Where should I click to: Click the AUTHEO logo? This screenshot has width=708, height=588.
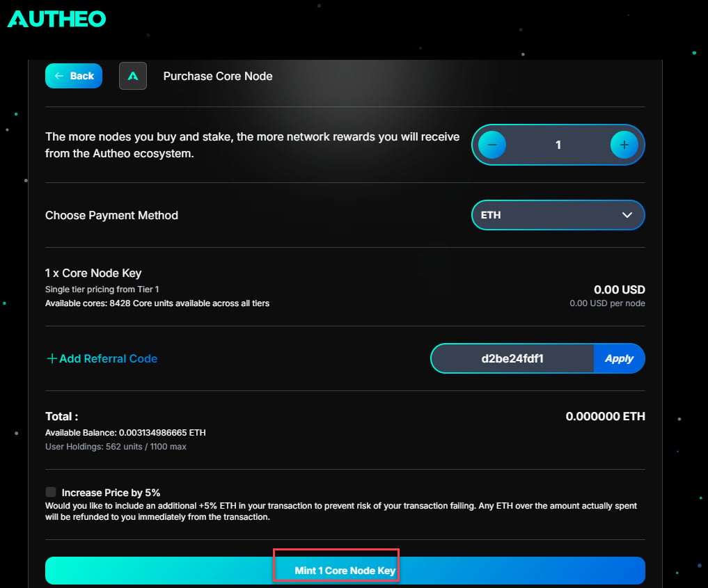pyautogui.click(x=56, y=19)
